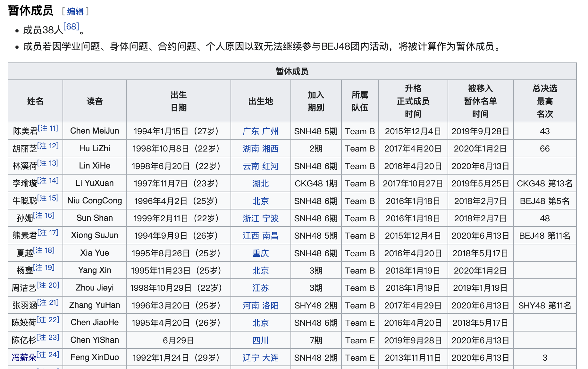The width and height of the screenshot is (588, 369).
Task: Select the 姓名 column header
Action: tap(35, 101)
